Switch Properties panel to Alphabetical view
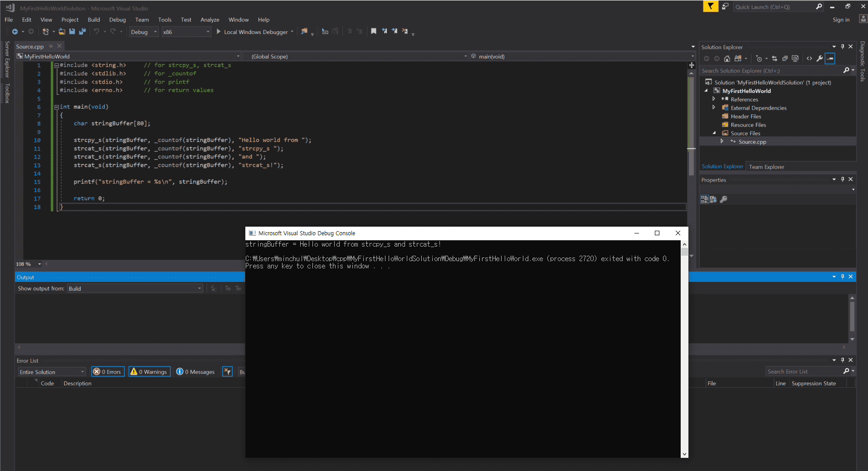 [713, 199]
